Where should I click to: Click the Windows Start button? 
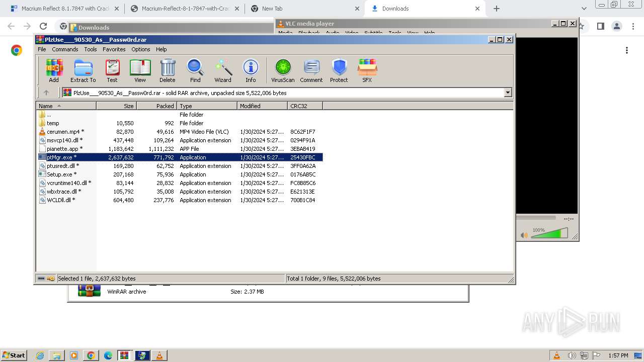pos(14,355)
